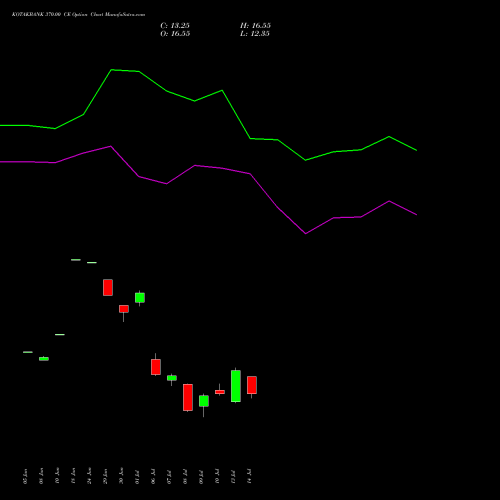Click the KOTAKBANK CE Option chart title
This screenshot has height=500, width=500.
(x=78, y=15)
